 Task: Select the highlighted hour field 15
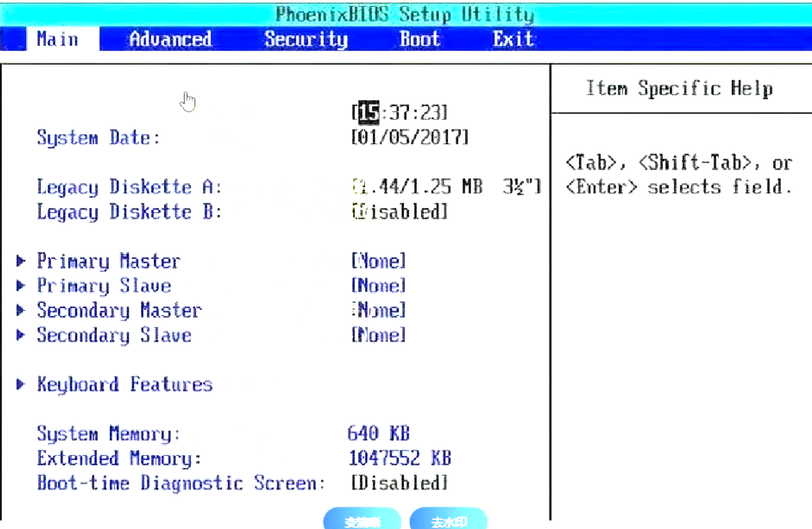(368, 113)
